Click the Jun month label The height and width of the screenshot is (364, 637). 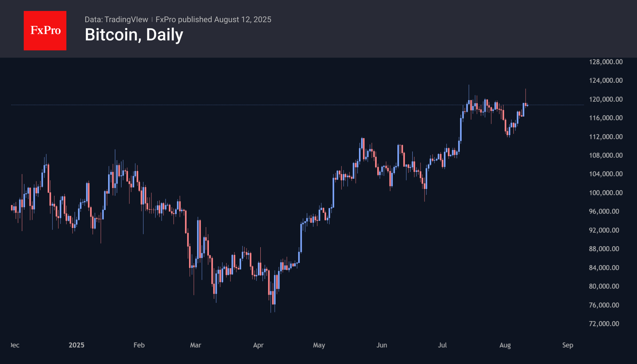tap(382, 345)
